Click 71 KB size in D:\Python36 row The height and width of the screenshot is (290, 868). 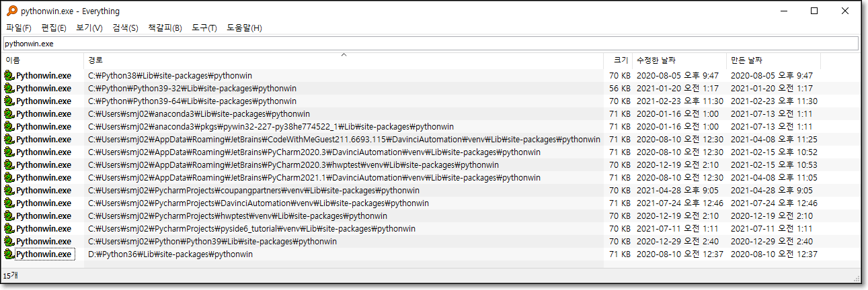tap(619, 254)
